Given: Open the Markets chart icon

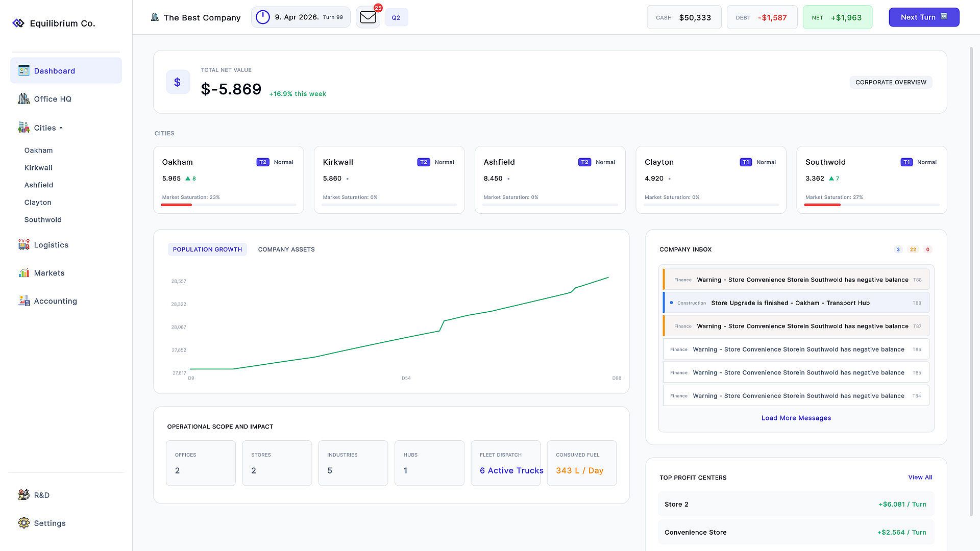Looking at the screenshot, I should [24, 273].
